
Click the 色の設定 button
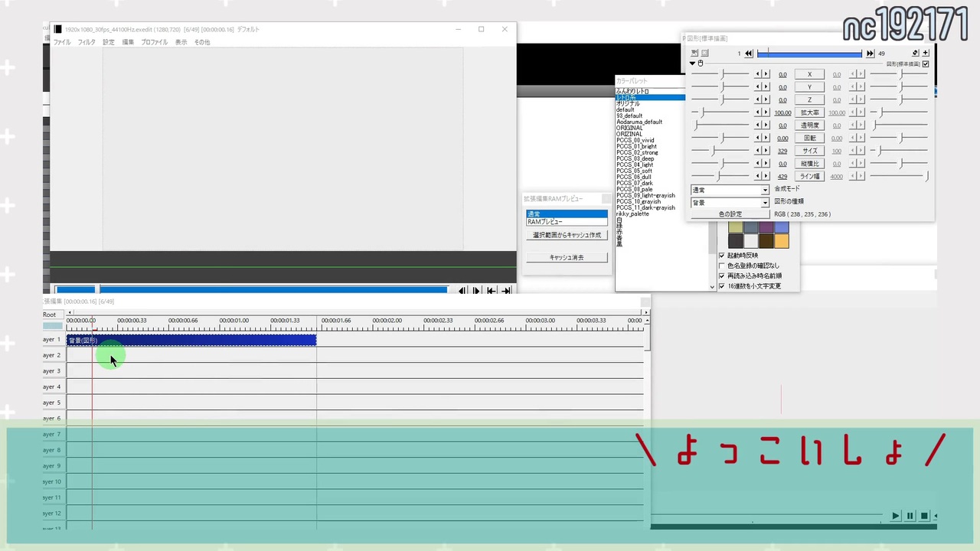pyautogui.click(x=730, y=214)
